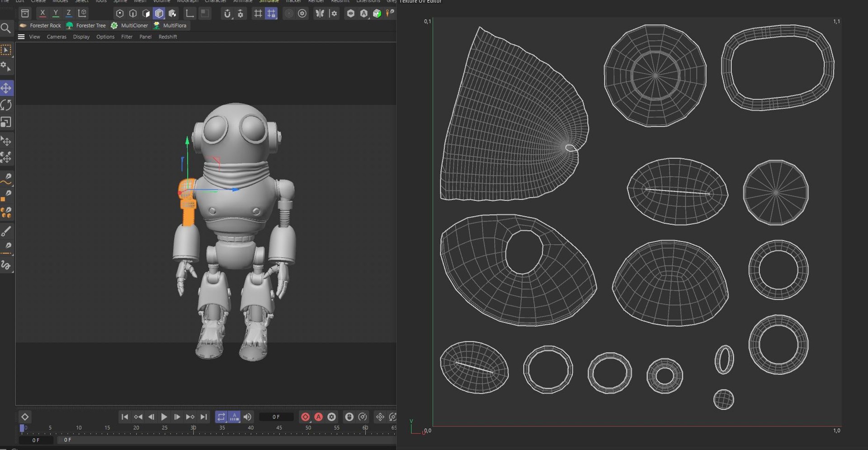Image resolution: width=868 pixels, height=450 pixels.
Task: Open the Display menu
Action: (81, 37)
